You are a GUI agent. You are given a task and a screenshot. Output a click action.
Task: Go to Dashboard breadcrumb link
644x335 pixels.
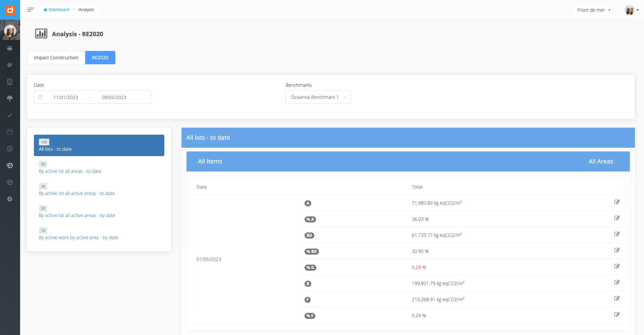click(56, 10)
